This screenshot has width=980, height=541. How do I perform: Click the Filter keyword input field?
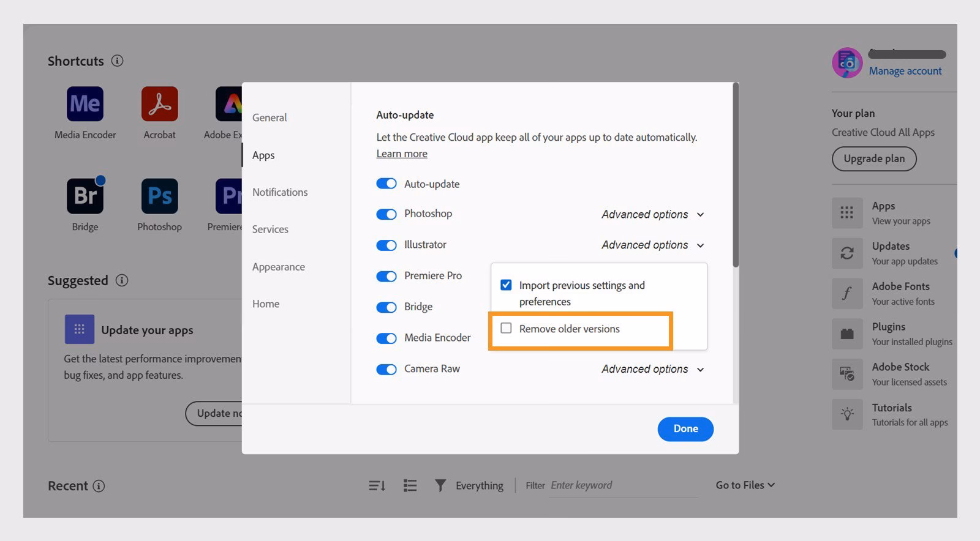pos(622,486)
